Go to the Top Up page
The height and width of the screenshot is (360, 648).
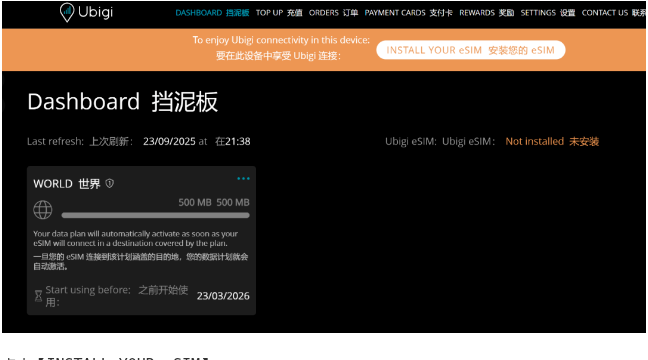pyautogui.click(x=279, y=13)
